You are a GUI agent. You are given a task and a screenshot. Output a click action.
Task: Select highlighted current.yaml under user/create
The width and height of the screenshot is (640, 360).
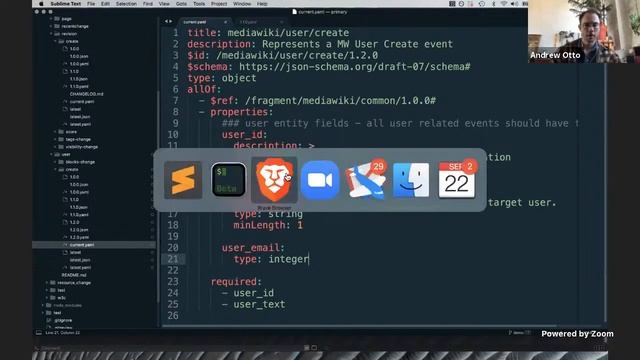click(x=94, y=245)
